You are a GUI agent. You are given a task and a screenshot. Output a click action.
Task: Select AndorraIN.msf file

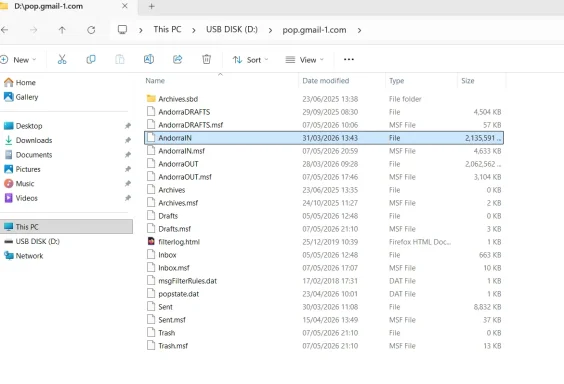coord(324,151)
